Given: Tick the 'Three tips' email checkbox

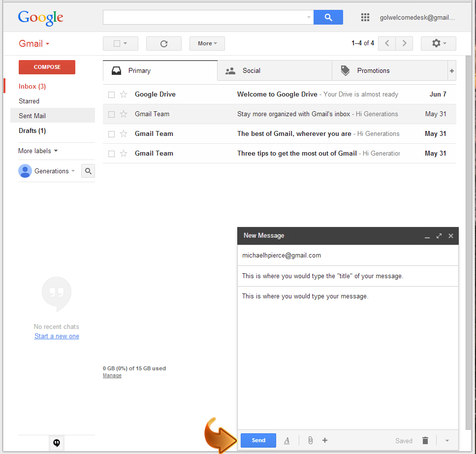Looking at the screenshot, I should coord(111,154).
